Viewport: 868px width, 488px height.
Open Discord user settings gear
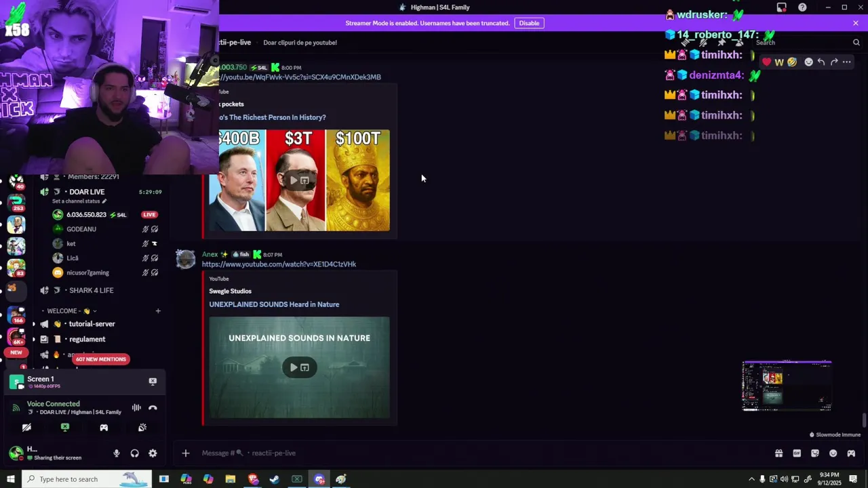[153, 453]
